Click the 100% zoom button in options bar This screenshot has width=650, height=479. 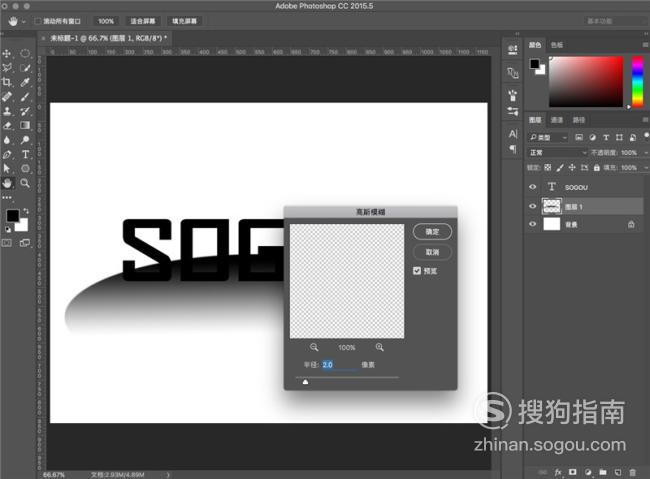(x=106, y=21)
